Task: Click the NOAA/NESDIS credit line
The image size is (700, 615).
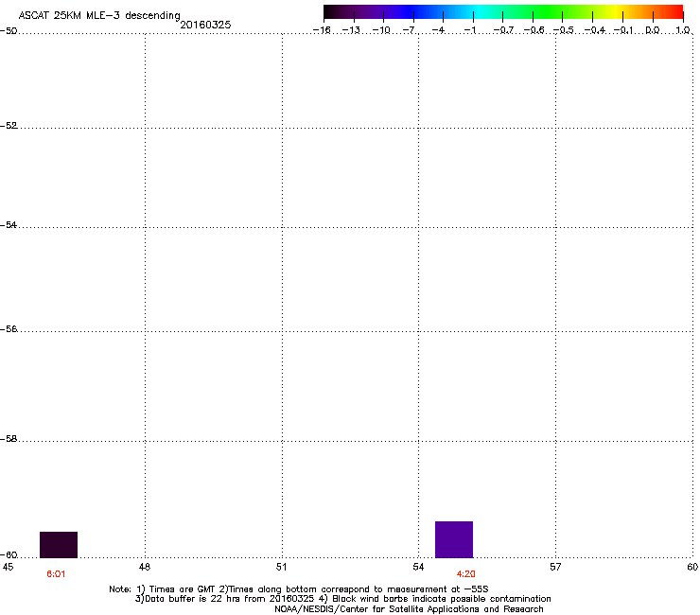Action: click(x=409, y=609)
